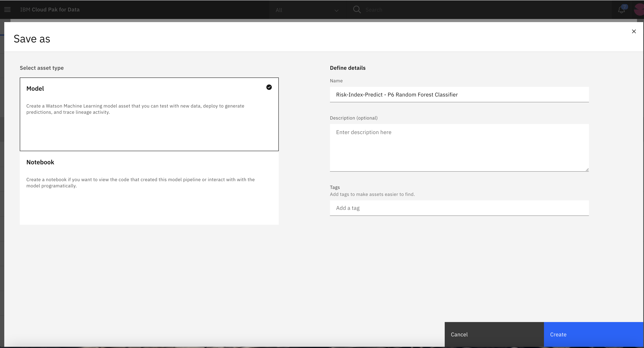The width and height of the screenshot is (644, 348).
Task: Select the Notebook asset type card
Action: pos(149,188)
